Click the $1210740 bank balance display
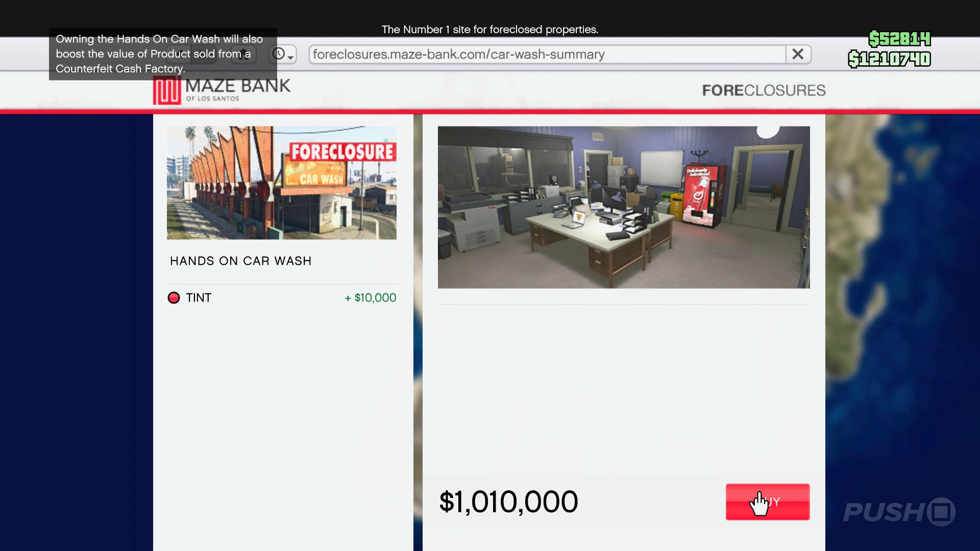Screen dimensions: 980x551 889,59
